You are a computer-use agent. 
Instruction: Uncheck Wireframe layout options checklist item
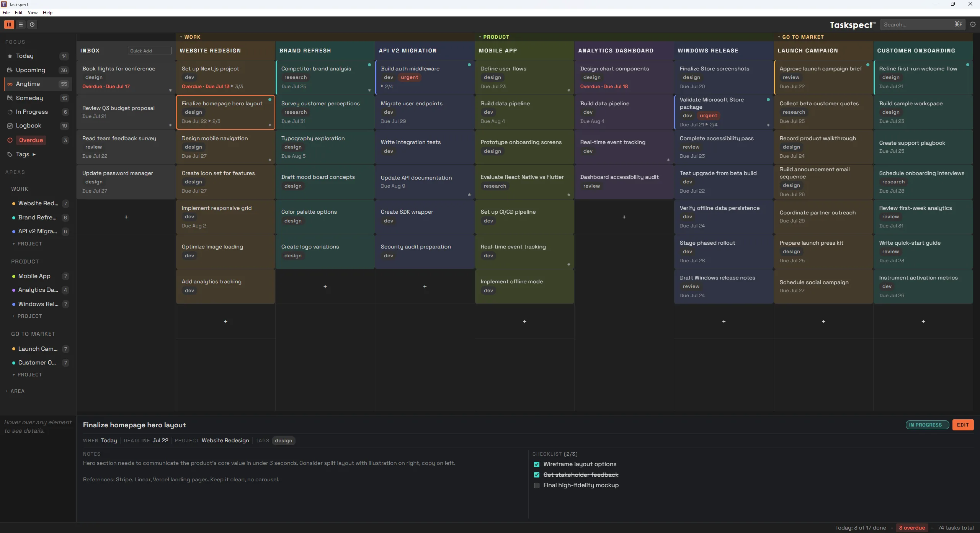pyautogui.click(x=537, y=464)
